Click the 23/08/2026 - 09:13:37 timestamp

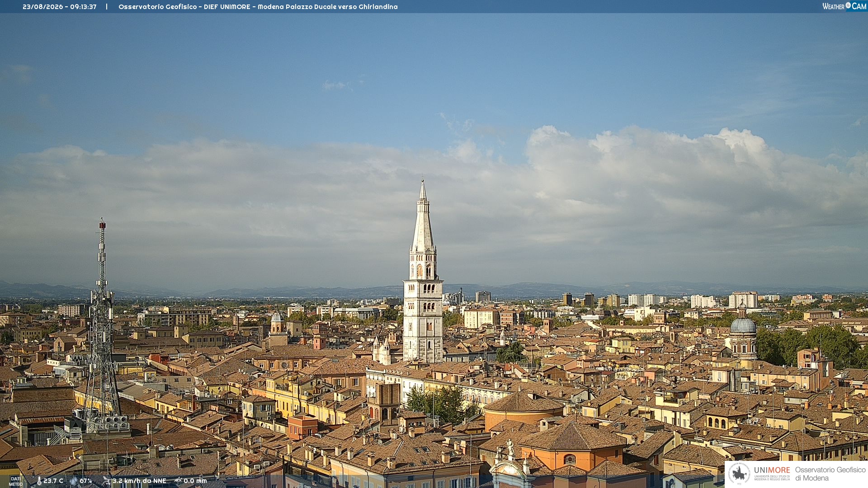coord(60,7)
